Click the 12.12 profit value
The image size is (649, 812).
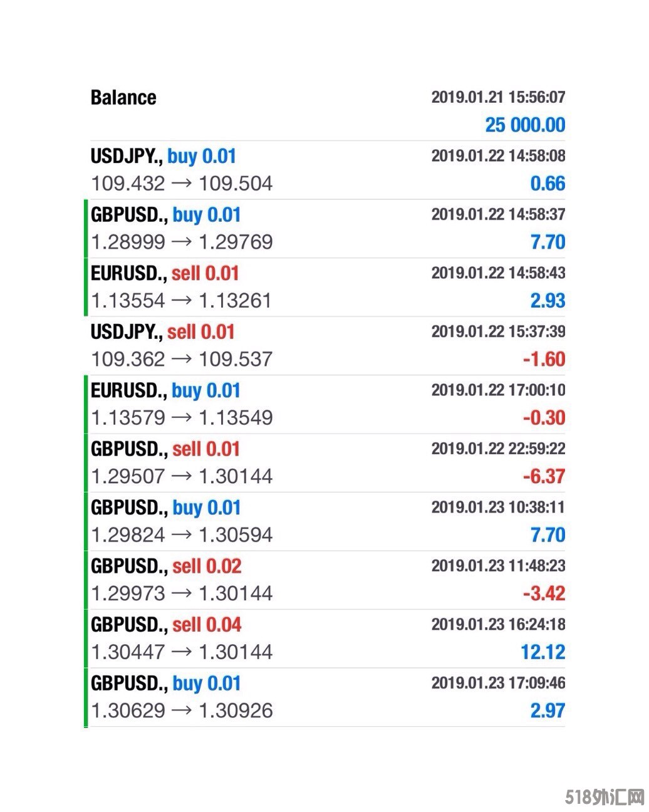click(543, 652)
